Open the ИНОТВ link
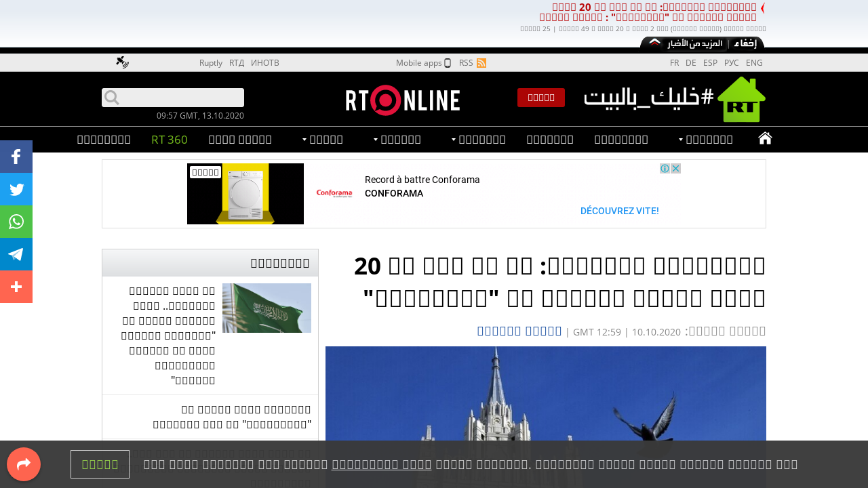868x488 pixels. pyautogui.click(x=265, y=63)
